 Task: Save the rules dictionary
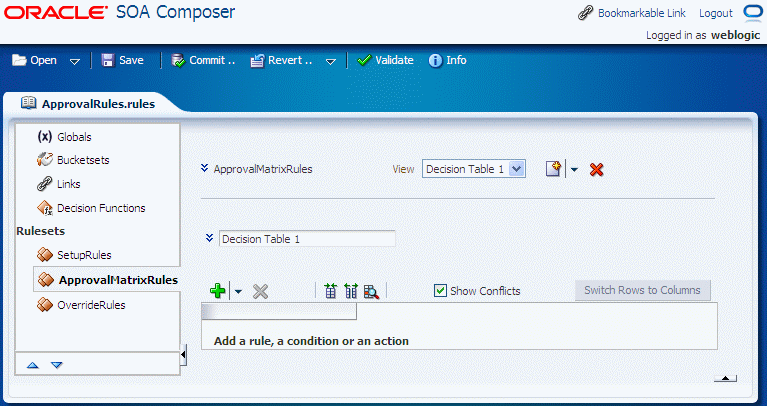coord(122,60)
